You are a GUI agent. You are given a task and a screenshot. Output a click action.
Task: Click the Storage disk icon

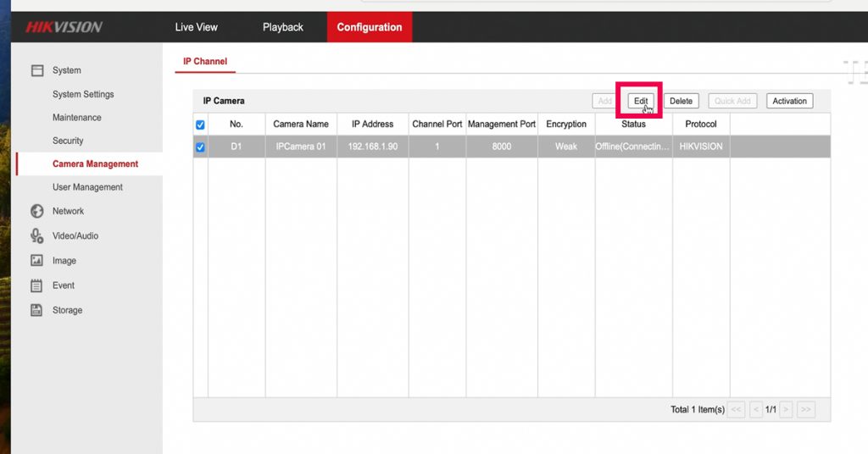tap(37, 310)
